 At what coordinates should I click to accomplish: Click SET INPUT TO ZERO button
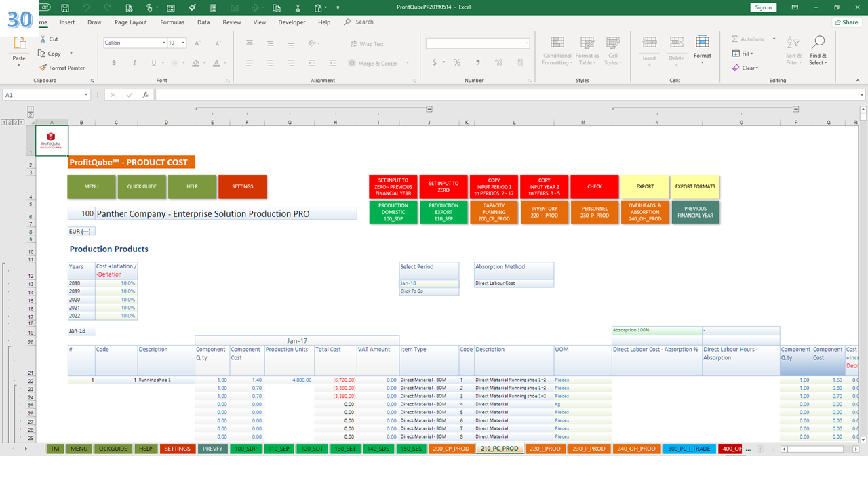[444, 186]
